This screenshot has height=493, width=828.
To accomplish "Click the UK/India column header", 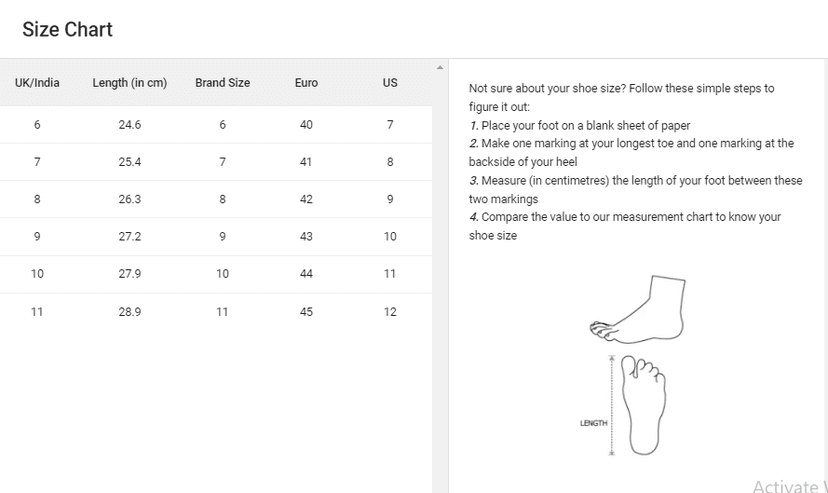I will click(37, 83).
